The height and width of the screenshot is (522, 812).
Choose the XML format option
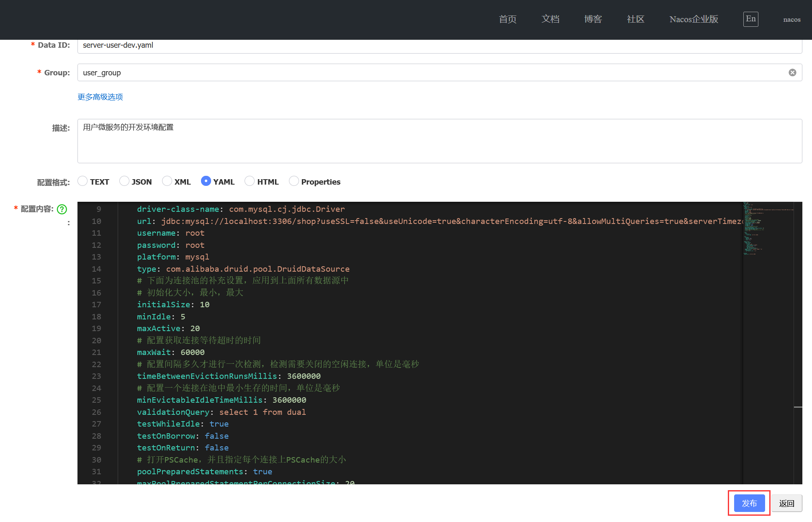click(x=167, y=181)
